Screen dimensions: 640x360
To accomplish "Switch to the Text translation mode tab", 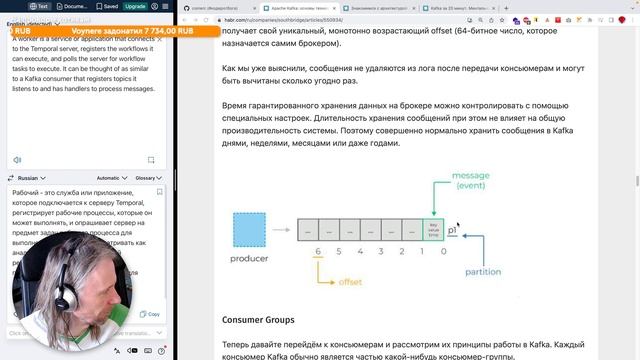I will click(x=39, y=6).
